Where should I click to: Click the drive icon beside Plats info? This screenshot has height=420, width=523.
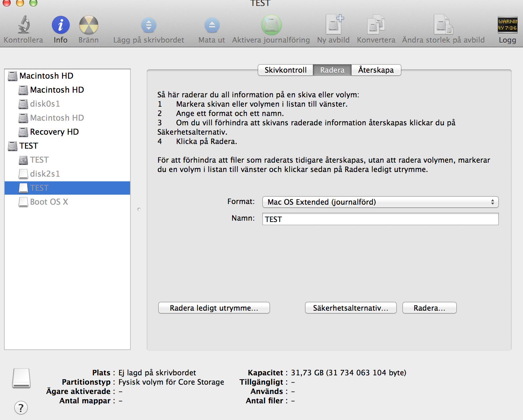point(21,378)
